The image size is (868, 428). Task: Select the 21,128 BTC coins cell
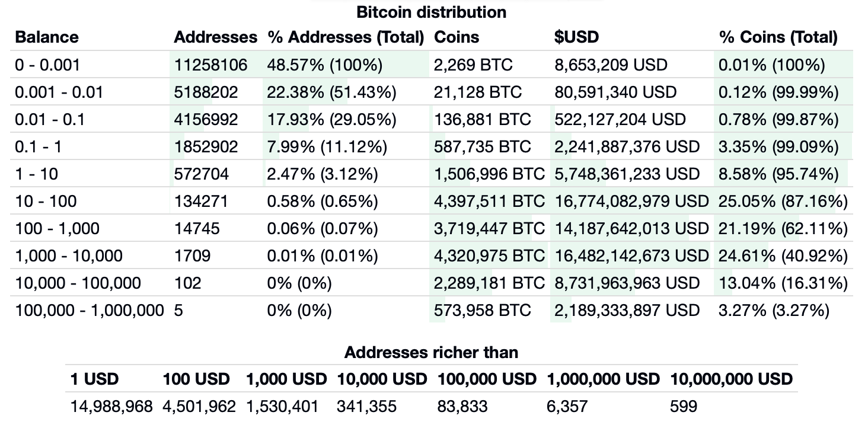point(478,92)
